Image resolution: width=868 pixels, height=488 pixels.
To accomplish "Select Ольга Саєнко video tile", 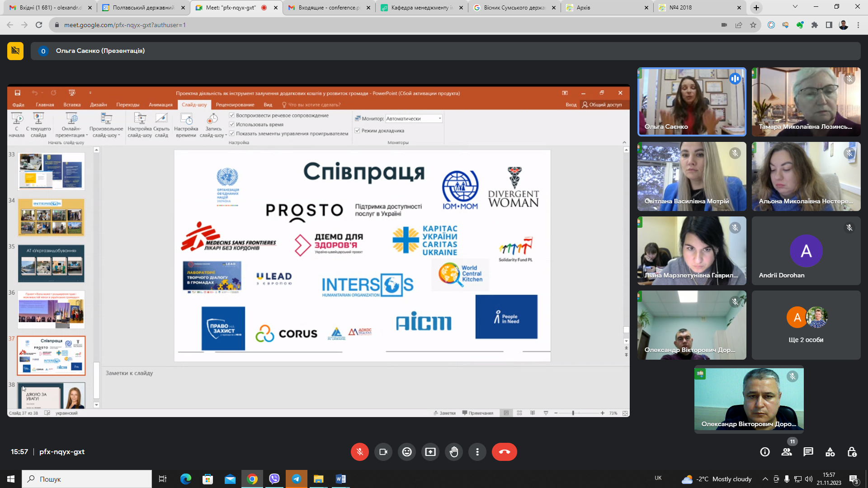I will (x=692, y=102).
